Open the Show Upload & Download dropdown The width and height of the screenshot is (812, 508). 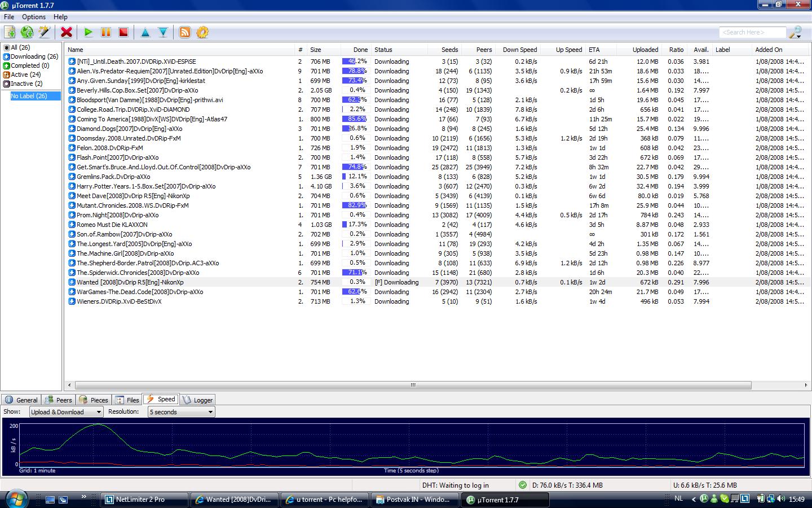[65, 412]
